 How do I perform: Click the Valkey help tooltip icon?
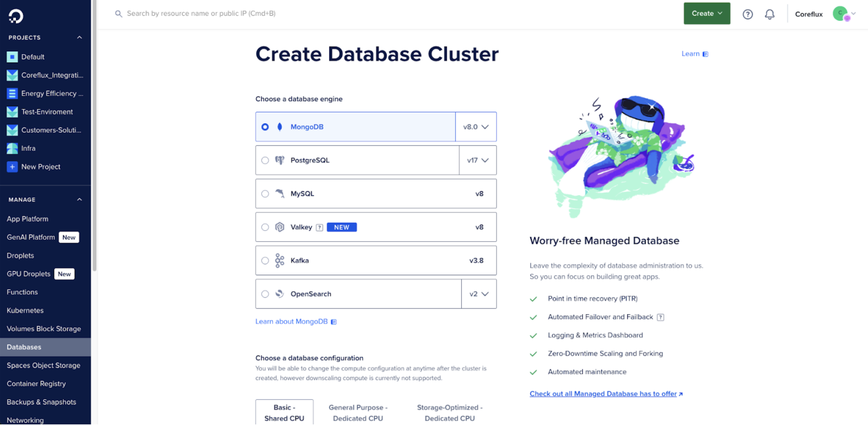319,227
